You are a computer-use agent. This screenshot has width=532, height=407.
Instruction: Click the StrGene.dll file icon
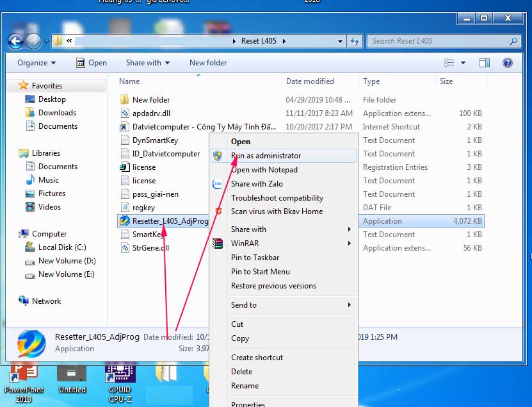coord(125,247)
